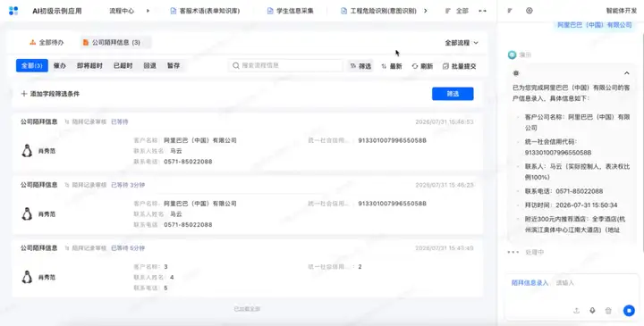Click the list icon in the agent panel header

click(510, 11)
